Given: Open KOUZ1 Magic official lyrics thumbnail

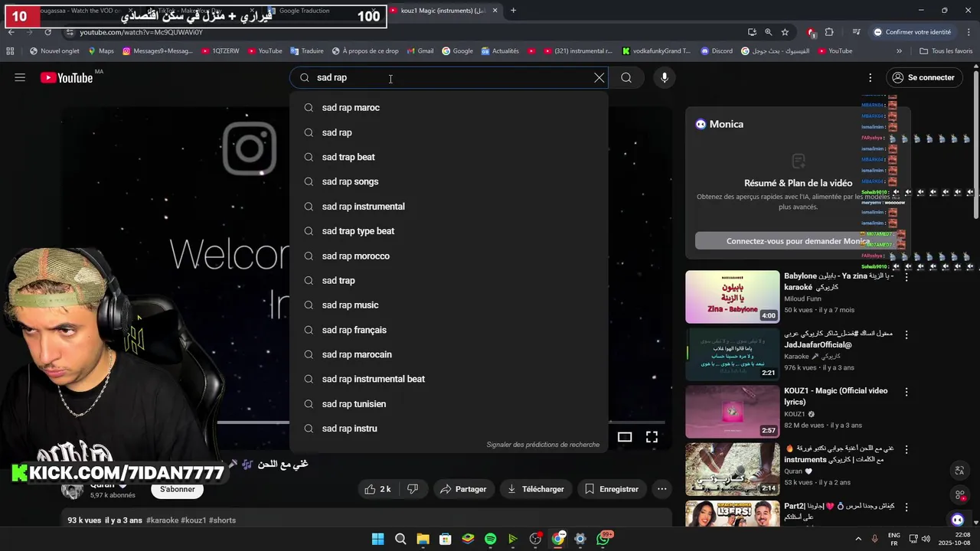Looking at the screenshot, I should (x=732, y=412).
